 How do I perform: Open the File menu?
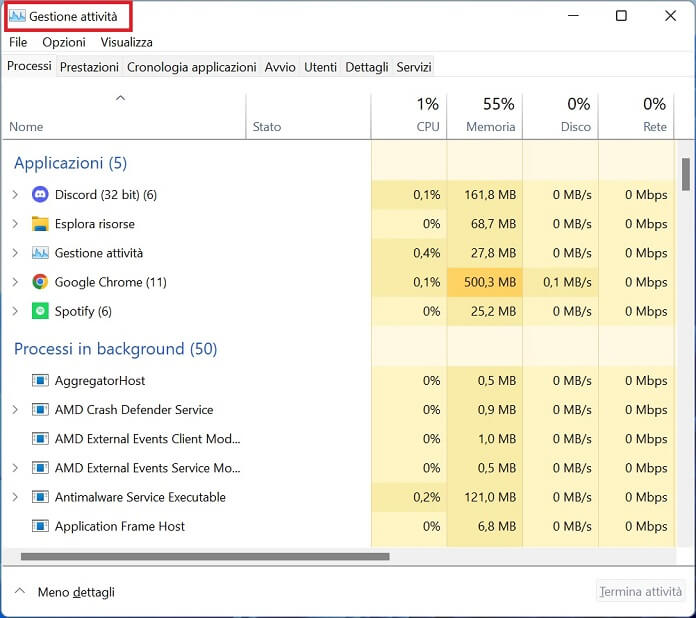[x=18, y=42]
